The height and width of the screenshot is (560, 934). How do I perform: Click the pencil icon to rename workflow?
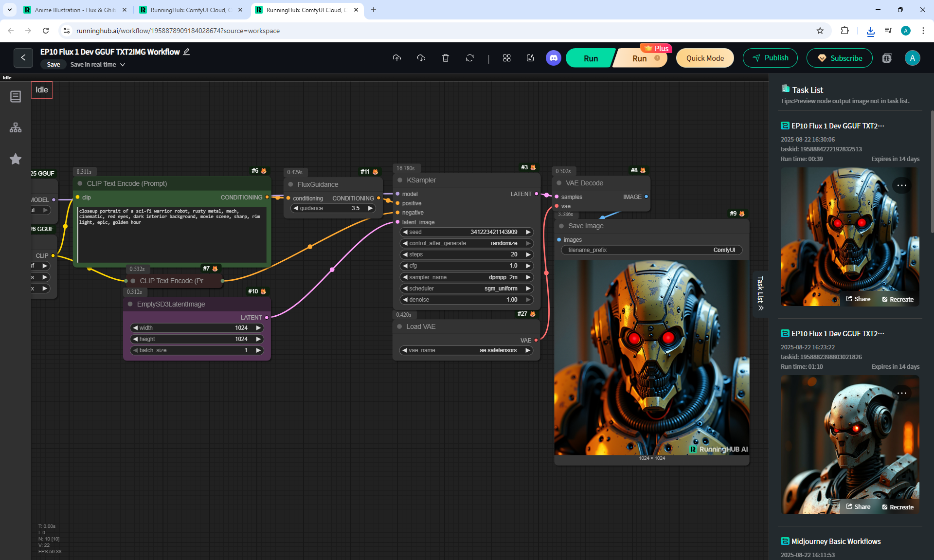point(186,52)
